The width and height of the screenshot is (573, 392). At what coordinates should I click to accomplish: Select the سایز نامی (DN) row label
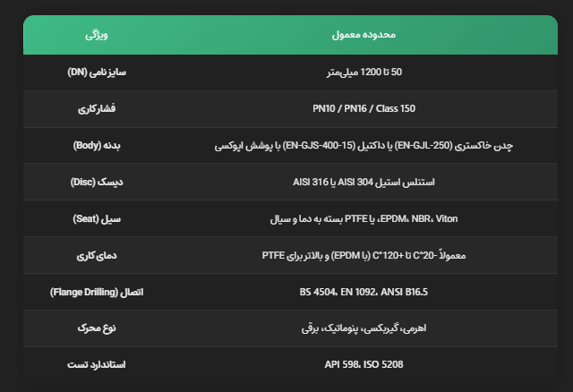tap(96, 72)
